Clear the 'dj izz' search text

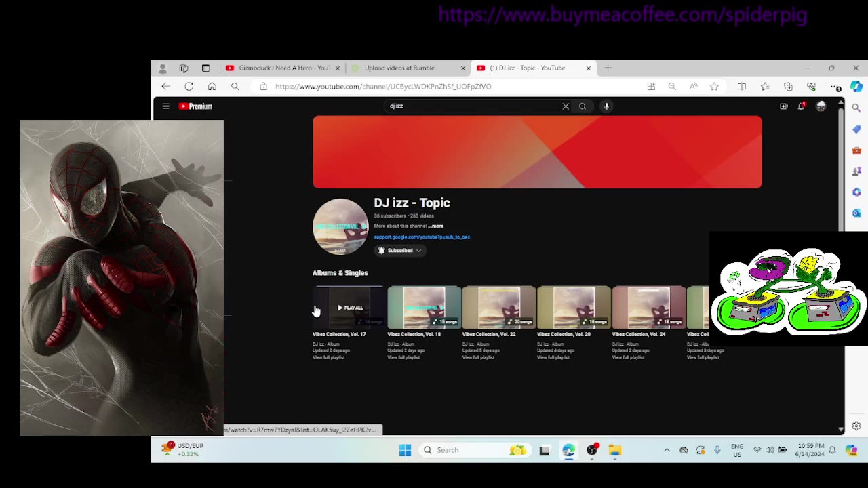(x=566, y=106)
